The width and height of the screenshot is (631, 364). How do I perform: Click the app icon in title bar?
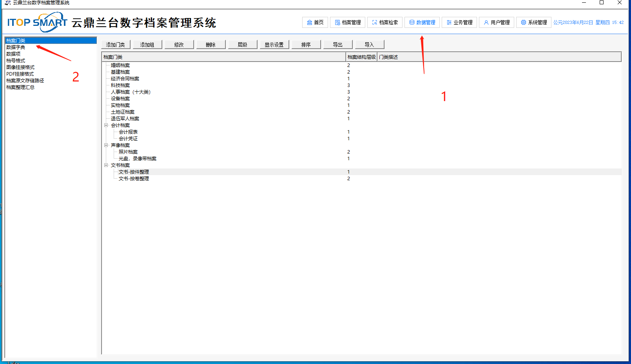point(7,3)
